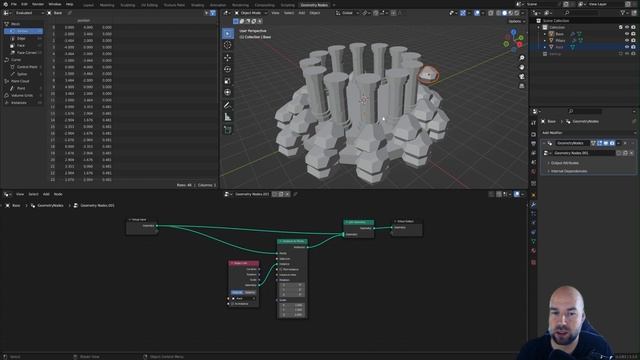Toggle the camera view icon
The image size is (640, 360).
522,77
